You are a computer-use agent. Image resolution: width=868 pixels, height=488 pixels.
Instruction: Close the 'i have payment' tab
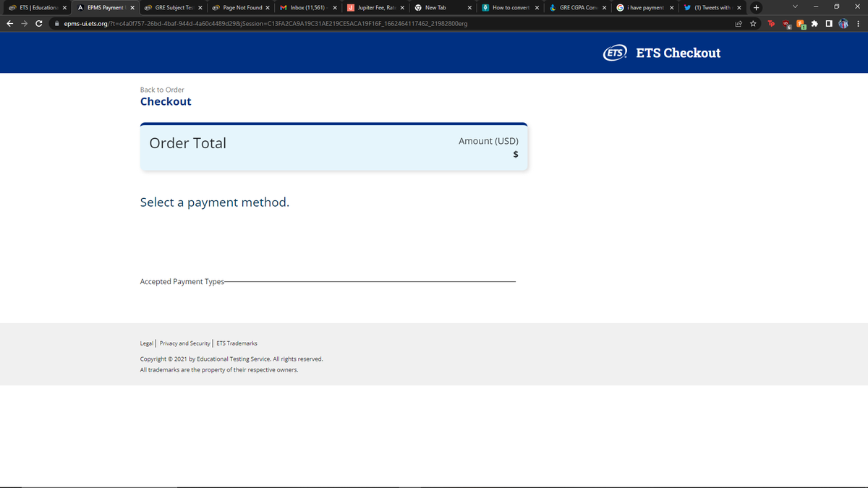pos(672,7)
